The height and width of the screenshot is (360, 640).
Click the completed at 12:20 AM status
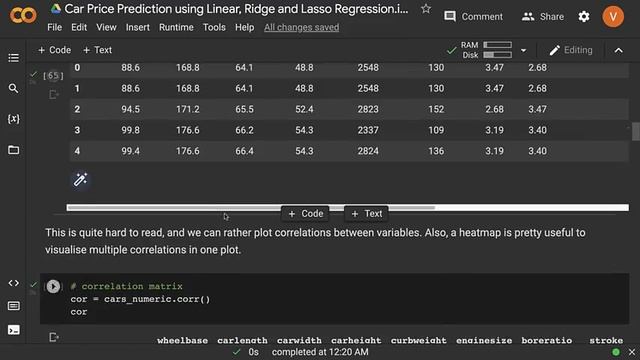[320, 352]
